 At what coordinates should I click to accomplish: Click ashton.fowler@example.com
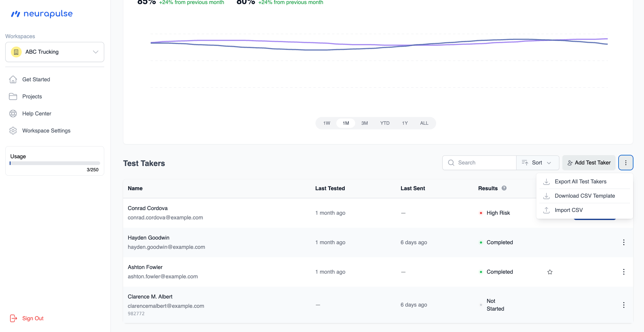(x=163, y=276)
